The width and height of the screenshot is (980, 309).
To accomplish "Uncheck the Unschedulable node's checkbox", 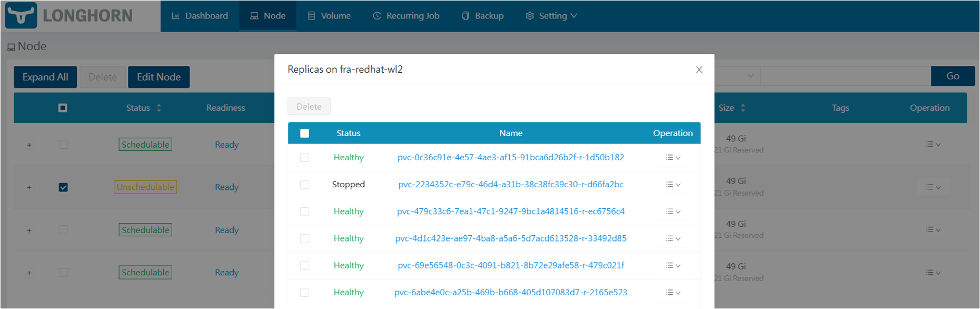I will [63, 187].
